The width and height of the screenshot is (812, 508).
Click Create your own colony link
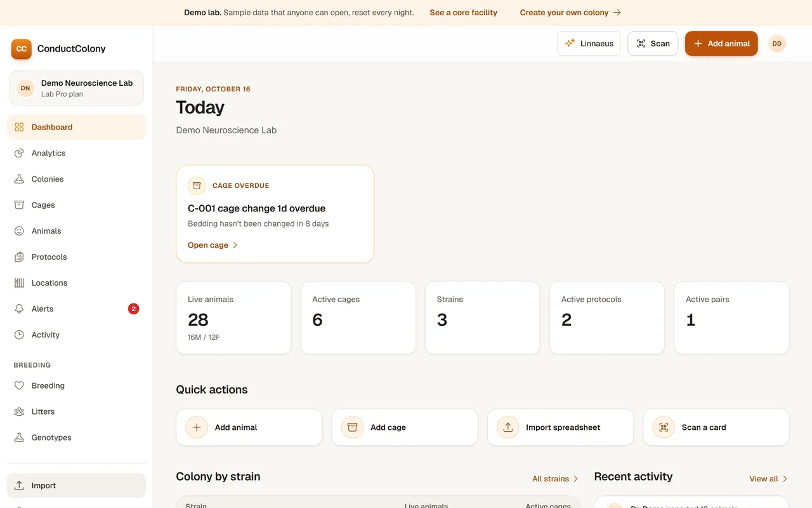tap(570, 13)
